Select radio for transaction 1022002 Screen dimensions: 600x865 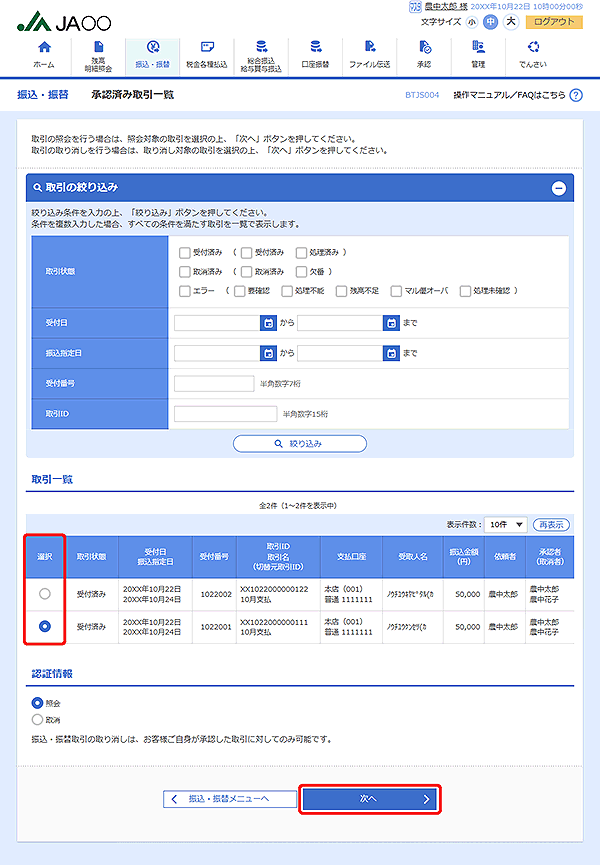(x=45, y=594)
